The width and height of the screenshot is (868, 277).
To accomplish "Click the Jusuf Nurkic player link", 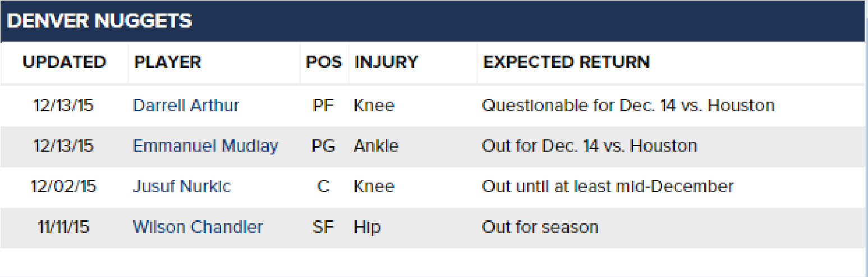I will pos(182,187).
